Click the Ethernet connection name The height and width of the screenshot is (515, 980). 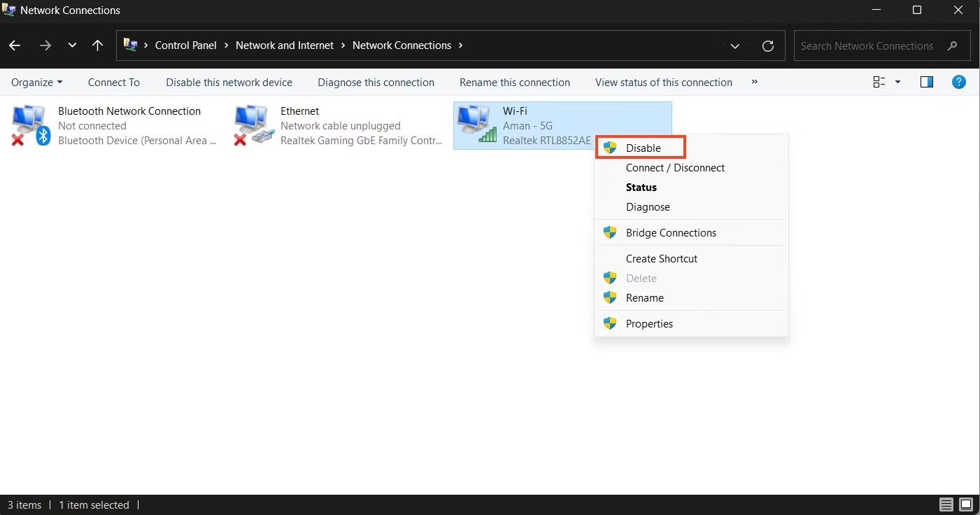pyautogui.click(x=299, y=111)
